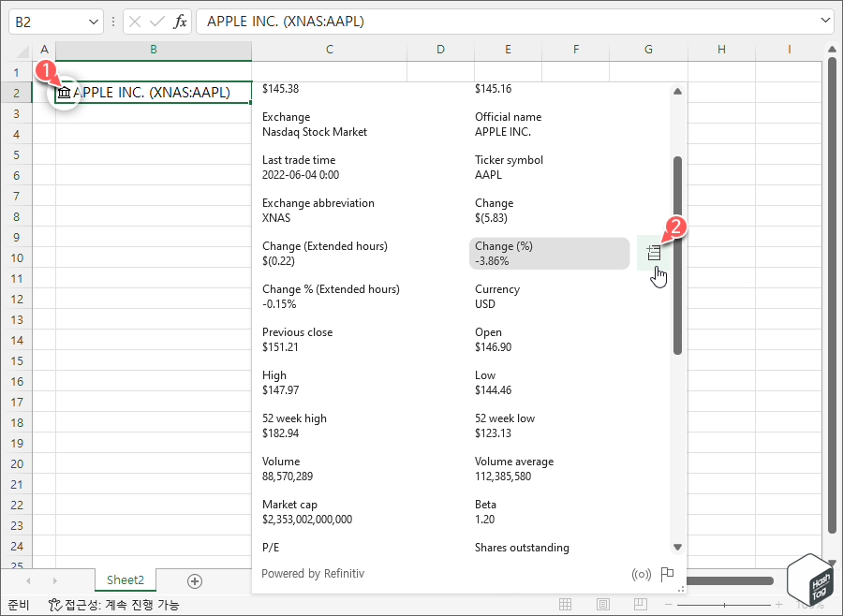The image size is (843, 616).
Task: Select column I header
Action: (x=789, y=50)
